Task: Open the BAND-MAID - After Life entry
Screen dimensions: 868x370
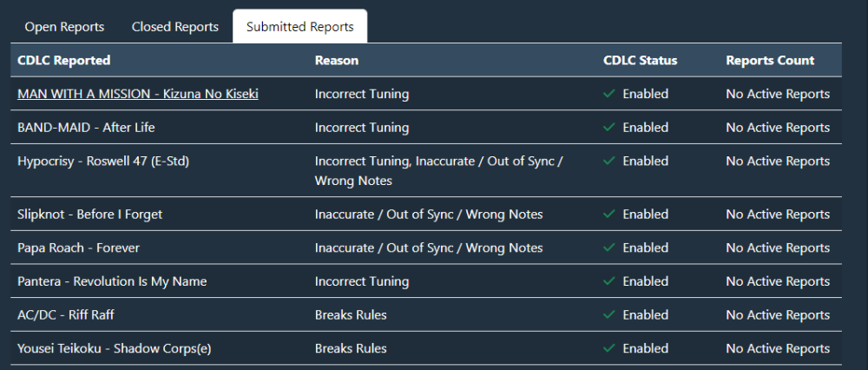Action: point(86,128)
